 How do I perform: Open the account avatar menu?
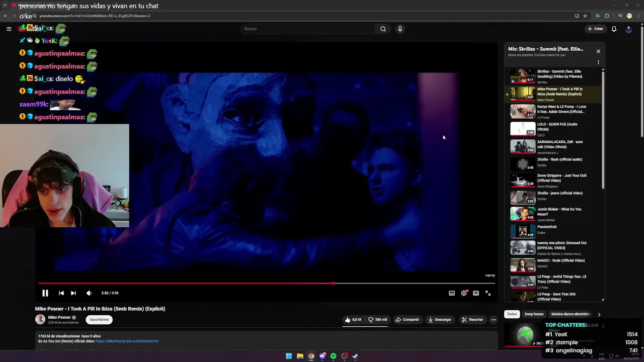[x=628, y=29]
